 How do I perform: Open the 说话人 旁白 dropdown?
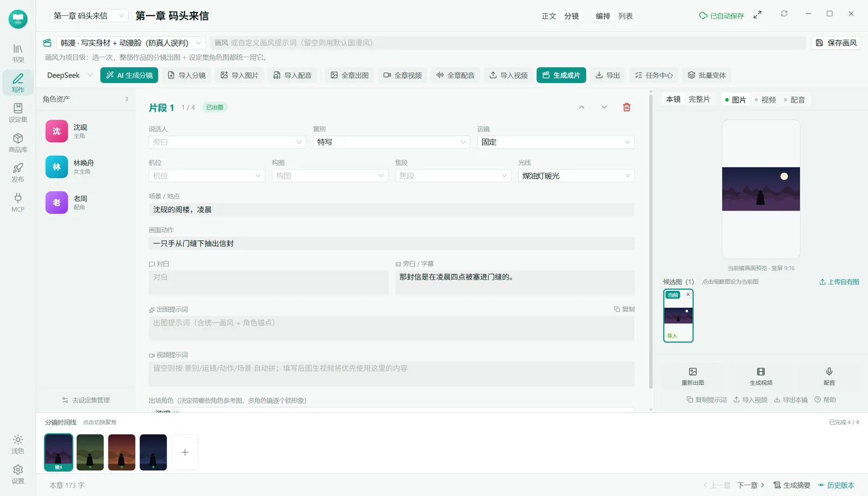coord(227,142)
